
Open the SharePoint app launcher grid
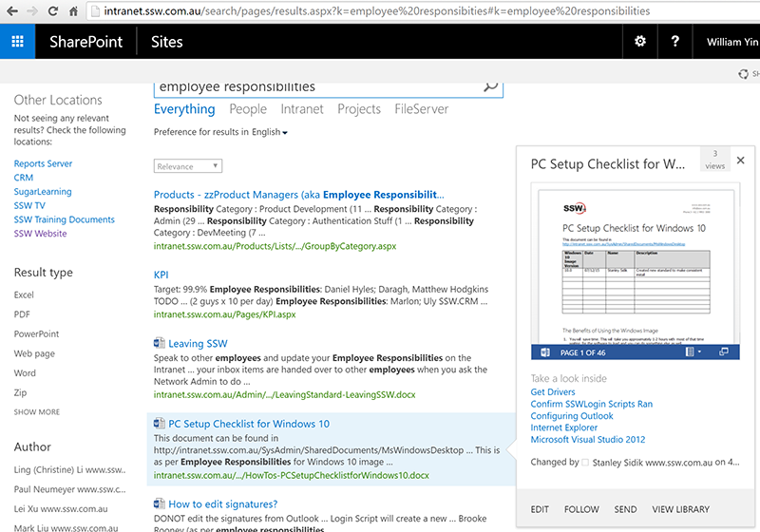click(18, 42)
